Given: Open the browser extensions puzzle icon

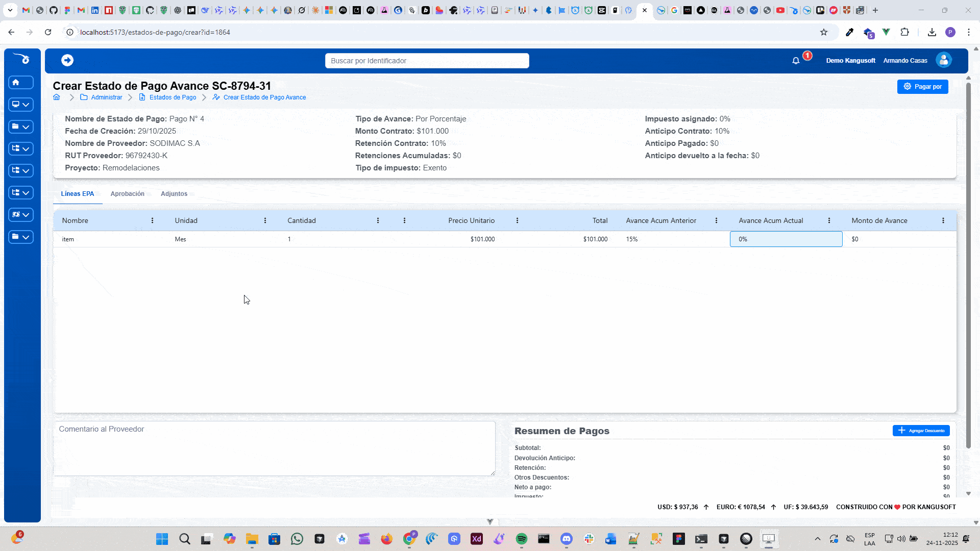Looking at the screenshot, I should (x=904, y=32).
